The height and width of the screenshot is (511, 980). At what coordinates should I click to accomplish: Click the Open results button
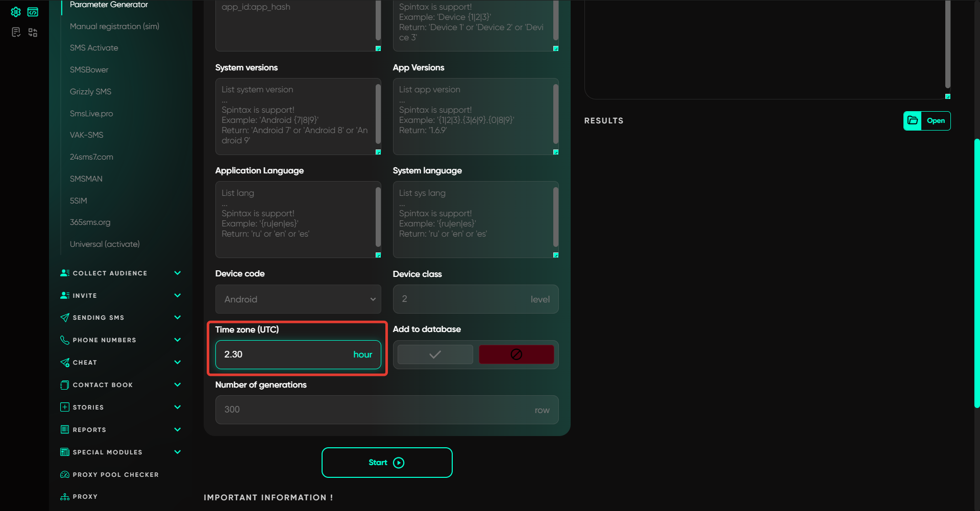coord(935,121)
